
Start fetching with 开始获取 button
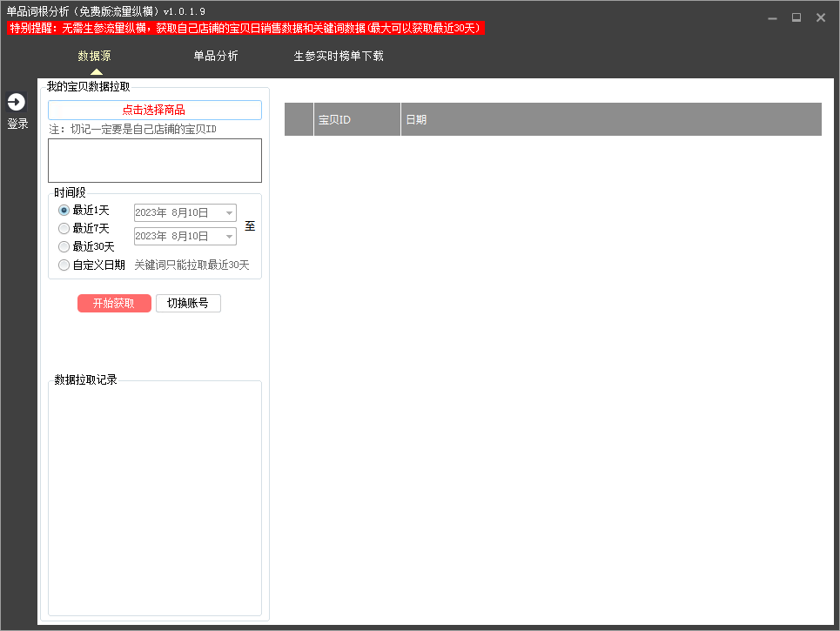pyautogui.click(x=114, y=303)
